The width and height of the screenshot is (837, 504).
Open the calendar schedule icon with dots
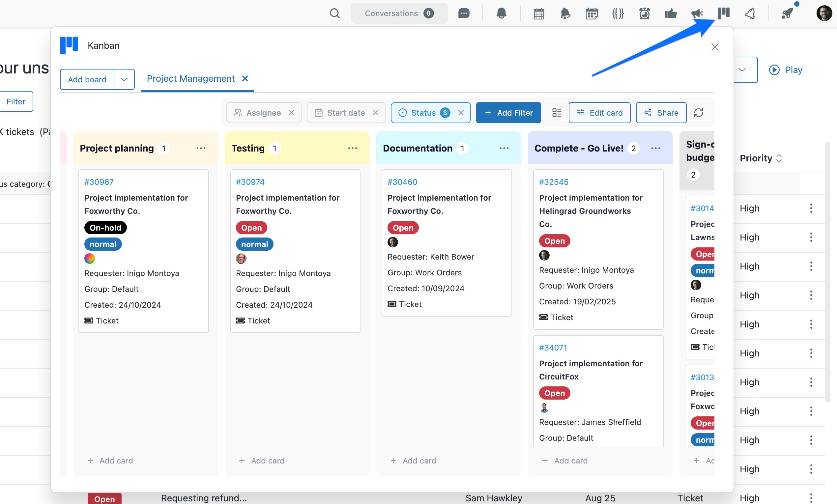point(592,14)
